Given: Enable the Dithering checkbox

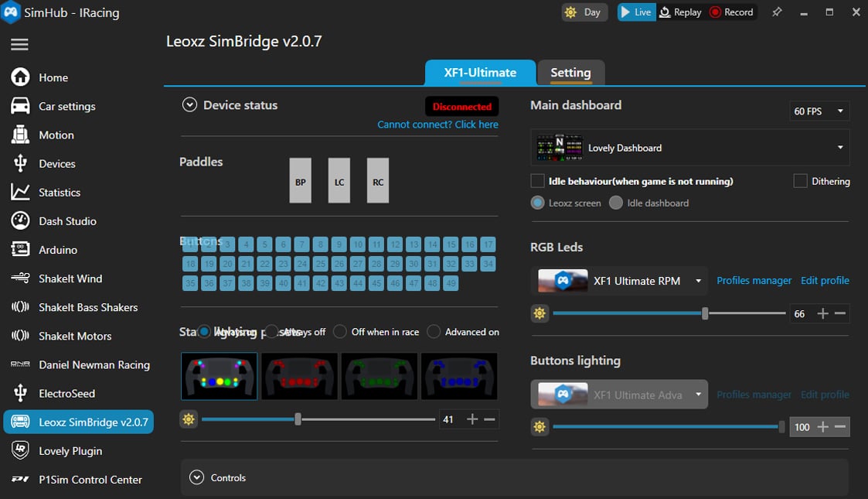Looking at the screenshot, I should [801, 181].
